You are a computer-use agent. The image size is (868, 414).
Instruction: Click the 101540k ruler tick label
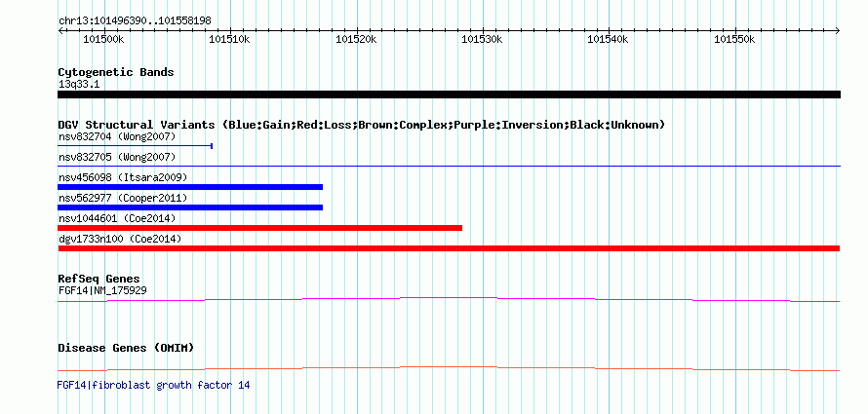click(608, 39)
